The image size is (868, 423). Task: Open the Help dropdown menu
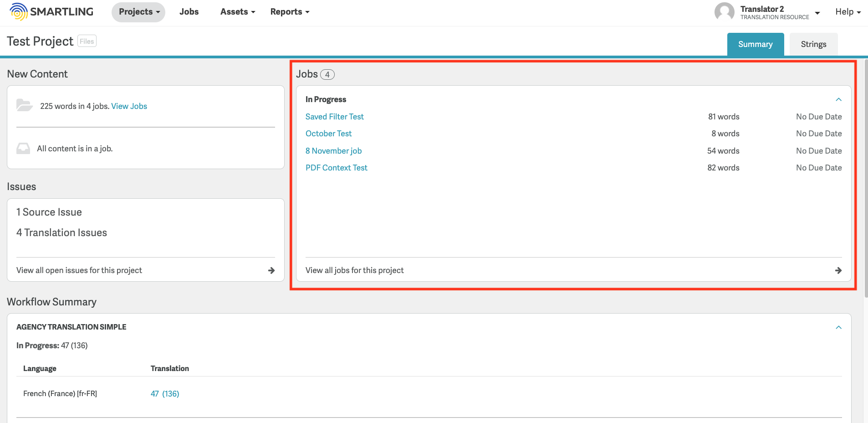(x=848, y=12)
